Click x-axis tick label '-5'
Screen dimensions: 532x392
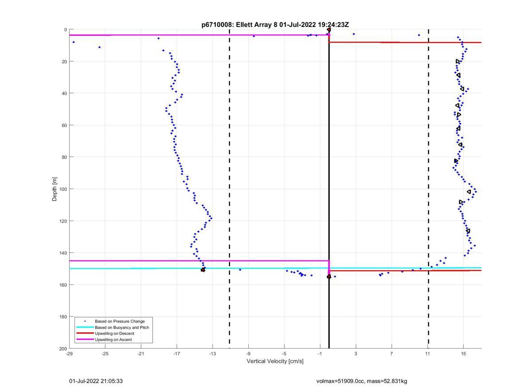coord(284,353)
